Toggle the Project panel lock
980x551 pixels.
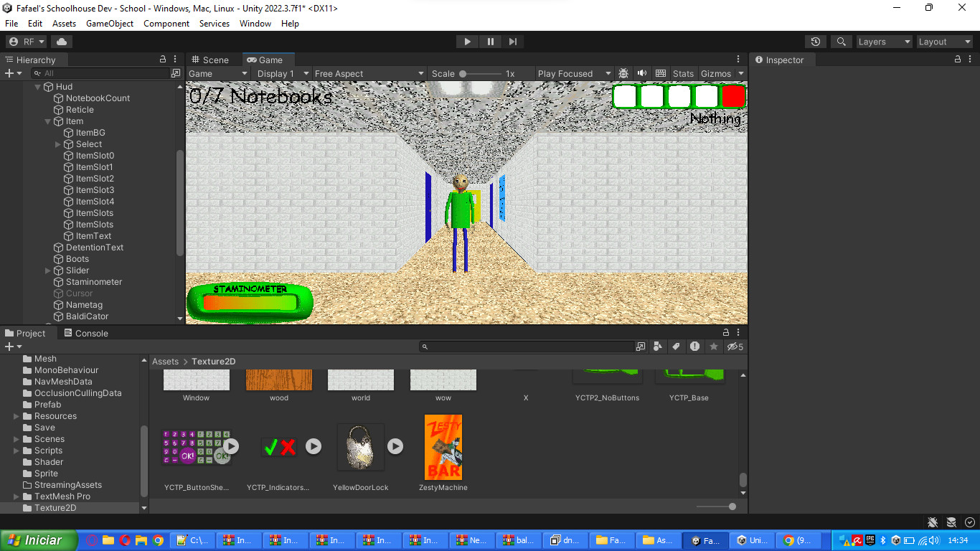tap(726, 333)
